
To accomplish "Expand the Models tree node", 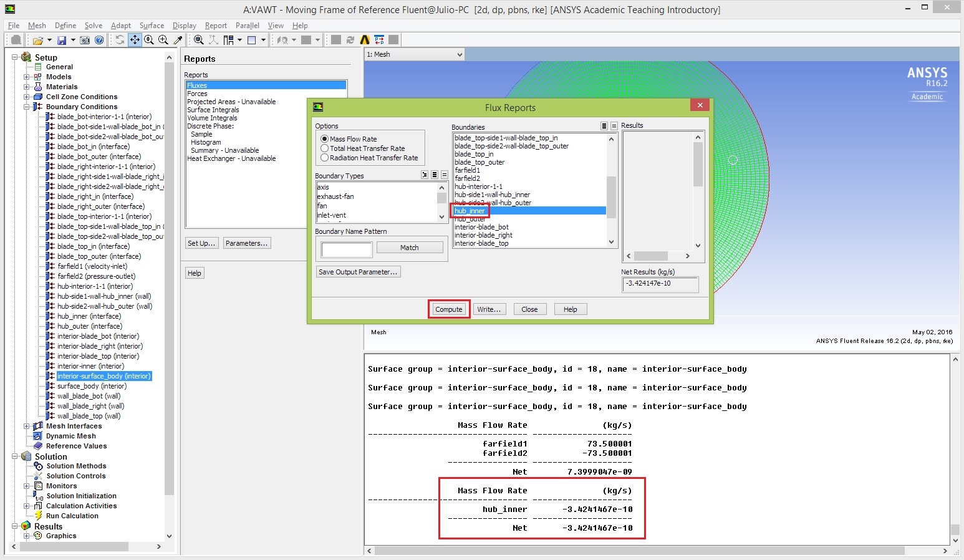I will [27, 77].
